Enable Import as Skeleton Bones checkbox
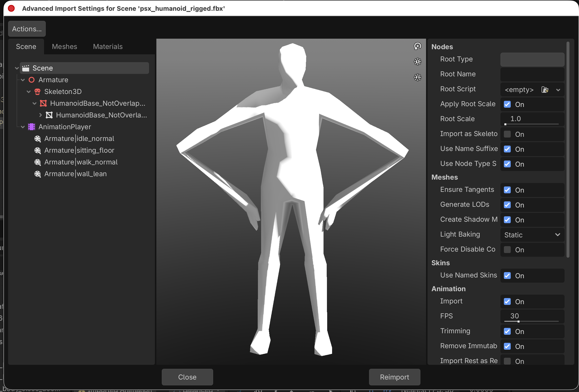The width and height of the screenshot is (579, 392). (x=507, y=134)
